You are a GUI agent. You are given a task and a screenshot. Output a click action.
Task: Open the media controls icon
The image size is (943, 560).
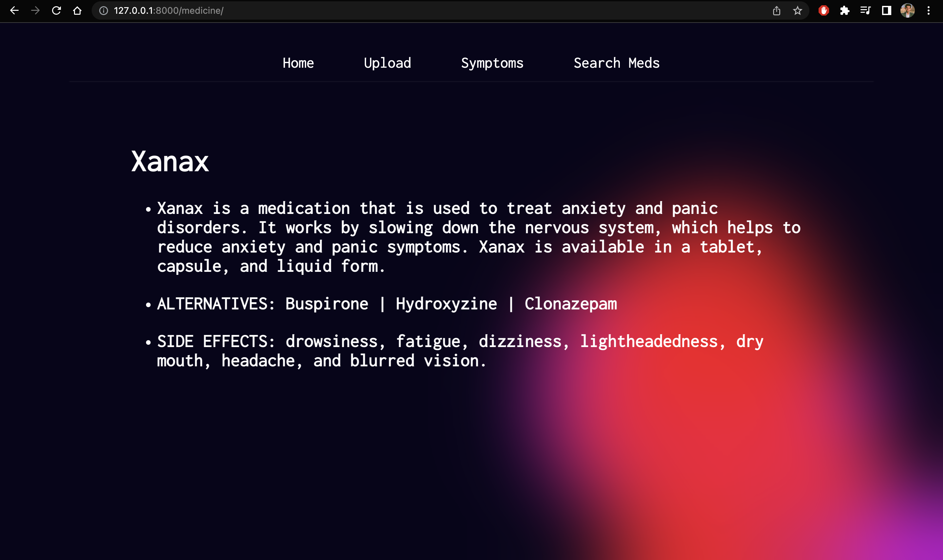coord(865,10)
